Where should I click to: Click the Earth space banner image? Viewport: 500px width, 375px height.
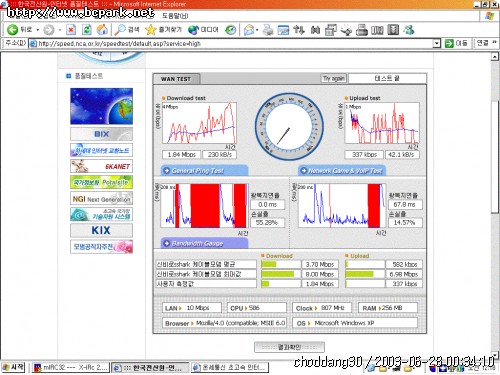101,106
